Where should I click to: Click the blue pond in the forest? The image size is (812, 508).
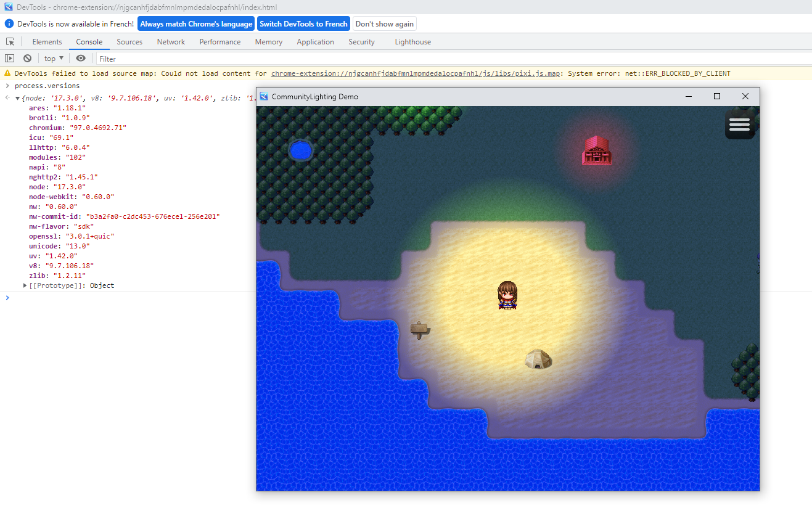pyautogui.click(x=300, y=150)
